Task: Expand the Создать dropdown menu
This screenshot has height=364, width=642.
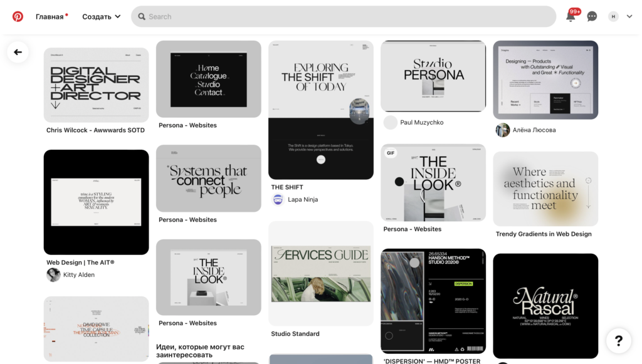Action: pyautogui.click(x=102, y=17)
